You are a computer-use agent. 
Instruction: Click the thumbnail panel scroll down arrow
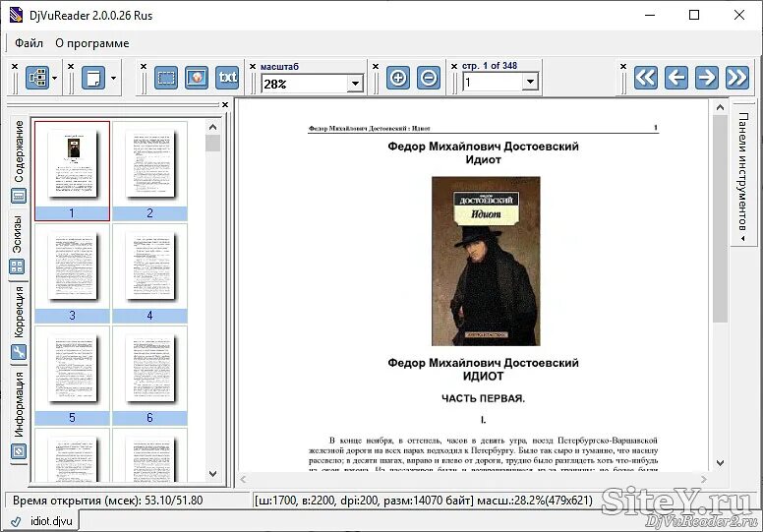(x=212, y=474)
